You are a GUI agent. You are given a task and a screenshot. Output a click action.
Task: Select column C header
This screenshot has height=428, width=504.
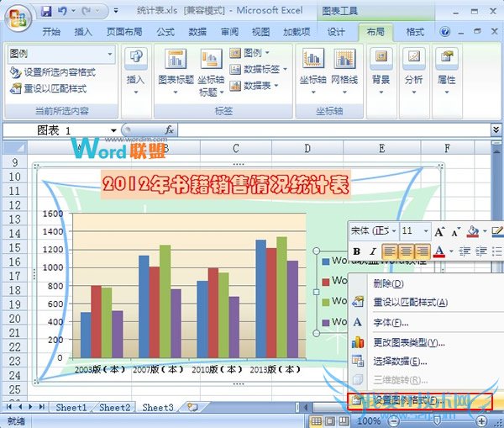click(235, 148)
